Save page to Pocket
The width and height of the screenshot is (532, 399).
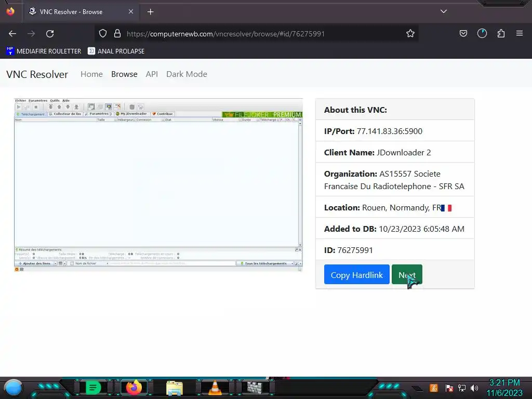[x=463, y=34]
